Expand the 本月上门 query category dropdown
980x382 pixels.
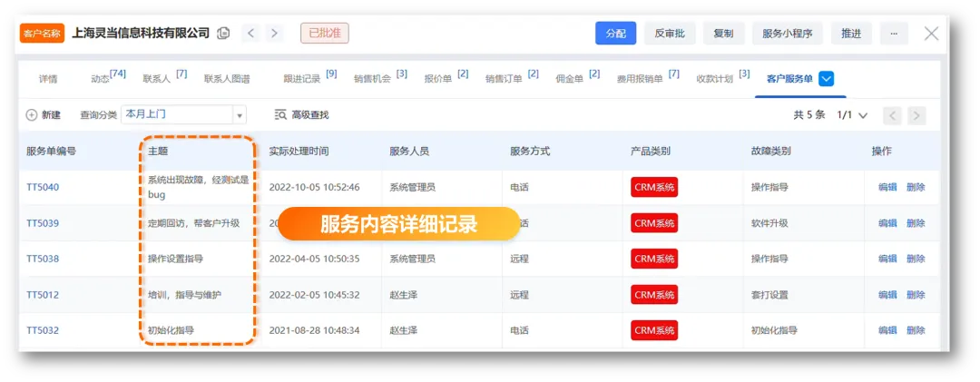240,115
